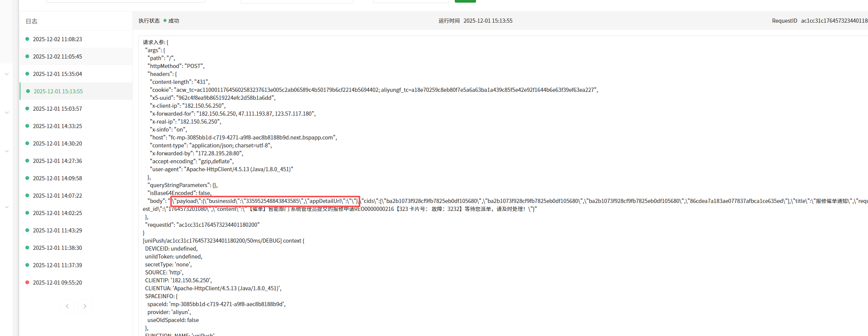868x336 pixels.
Task: Click the green 成功 execution status indicator
Action: pos(171,21)
